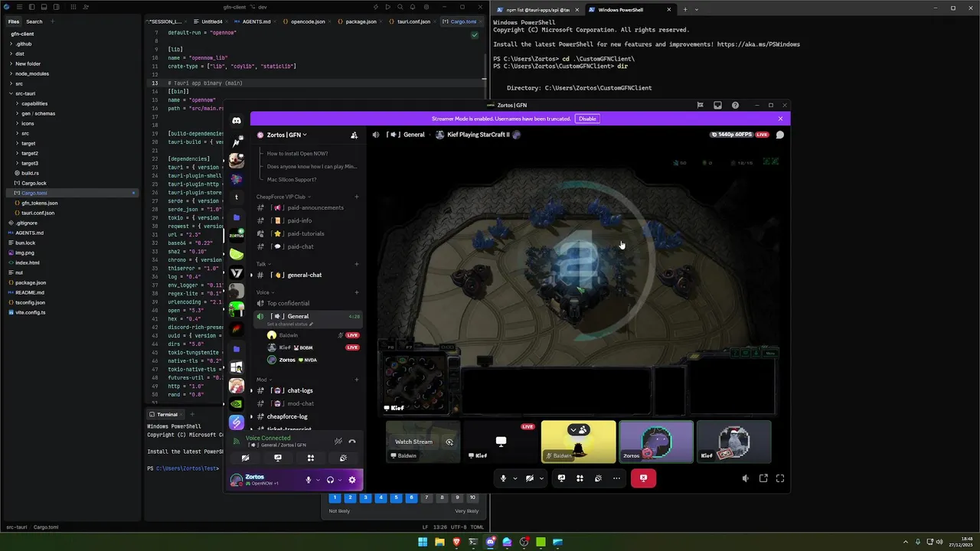Screen dimensions: 980x551
Task: Select rating 7 on likelihood scale
Action: [426, 497]
